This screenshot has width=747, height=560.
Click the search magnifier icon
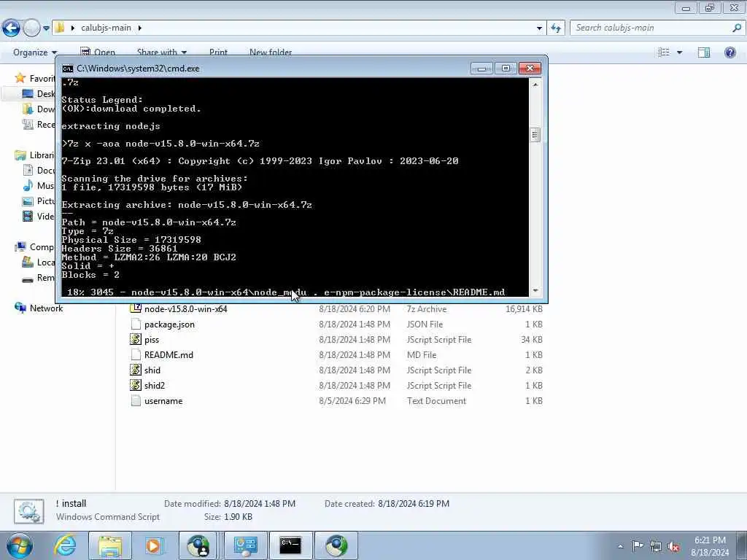(x=737, y=28)
